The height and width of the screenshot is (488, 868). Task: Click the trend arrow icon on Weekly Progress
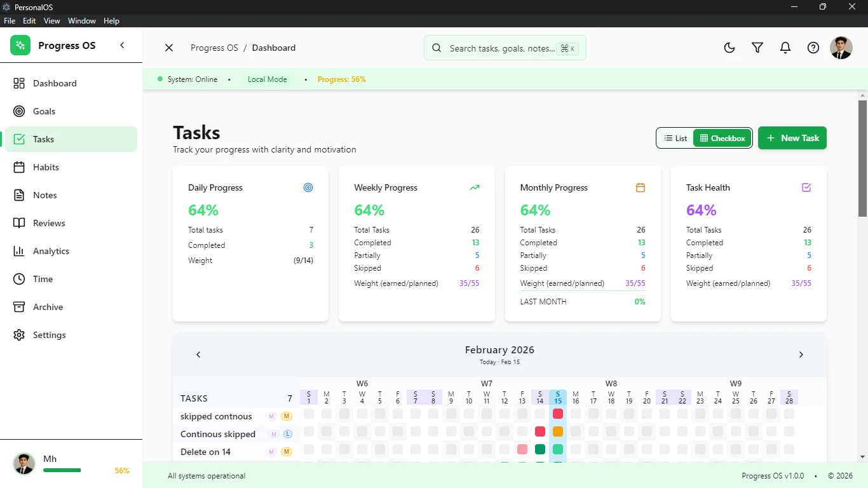(x=475, y=187)
